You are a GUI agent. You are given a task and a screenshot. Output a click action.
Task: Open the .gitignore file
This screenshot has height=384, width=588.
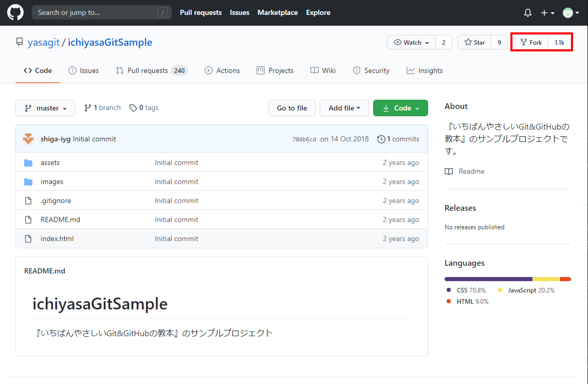pos(56,200)
